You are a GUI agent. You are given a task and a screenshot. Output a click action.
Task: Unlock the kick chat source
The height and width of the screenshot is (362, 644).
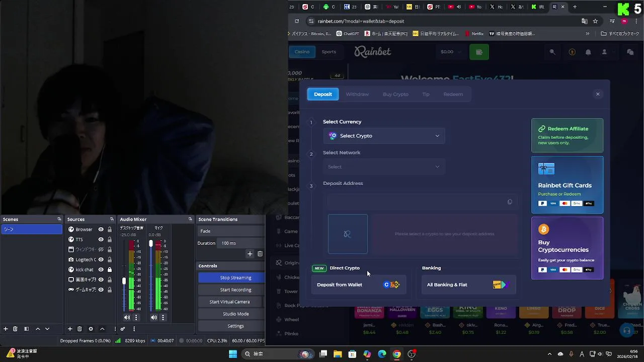click(109, 269)
